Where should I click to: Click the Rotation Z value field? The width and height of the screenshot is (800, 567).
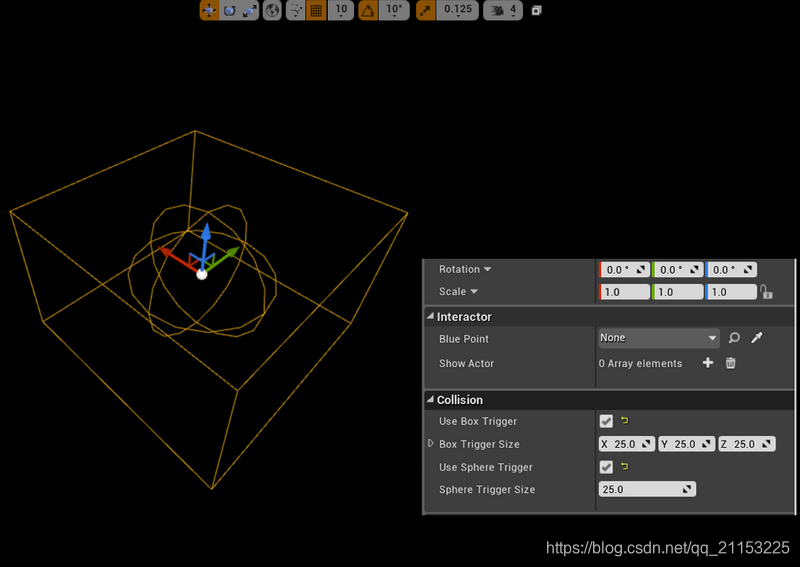pos(731,269)
